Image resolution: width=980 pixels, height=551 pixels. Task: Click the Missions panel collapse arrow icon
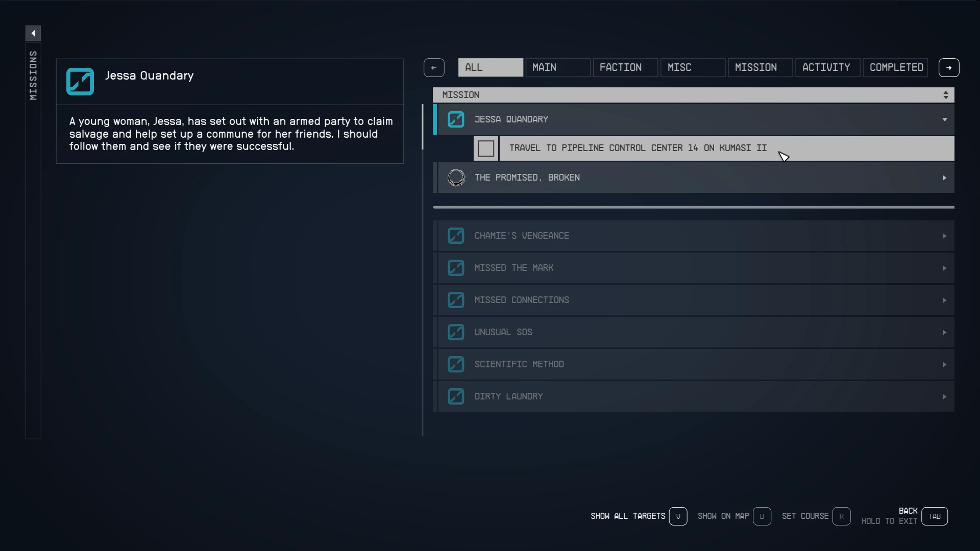(33, 34)
